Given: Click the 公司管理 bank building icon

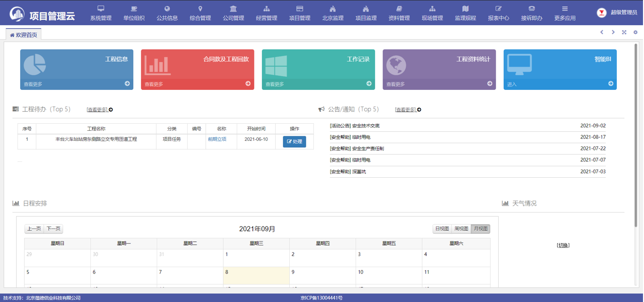Looking at the screenshot, I should click(233, 9).
